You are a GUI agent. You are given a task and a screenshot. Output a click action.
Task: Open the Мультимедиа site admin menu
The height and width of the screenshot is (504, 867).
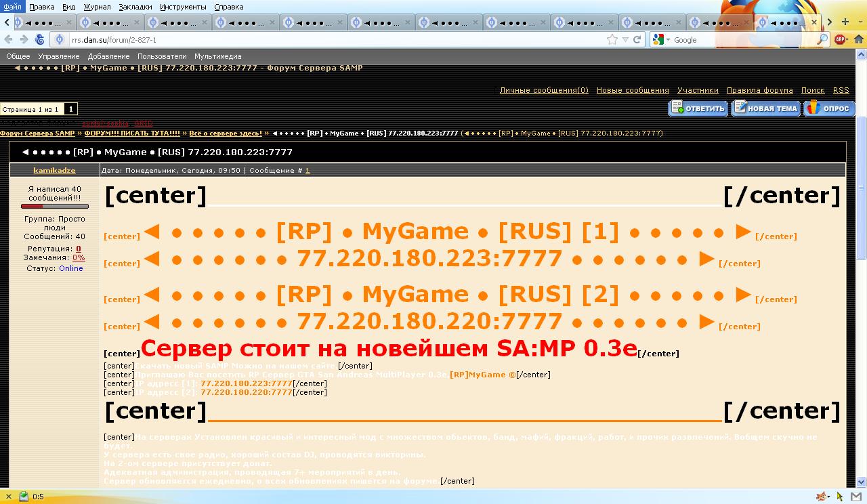click(218, 57)
